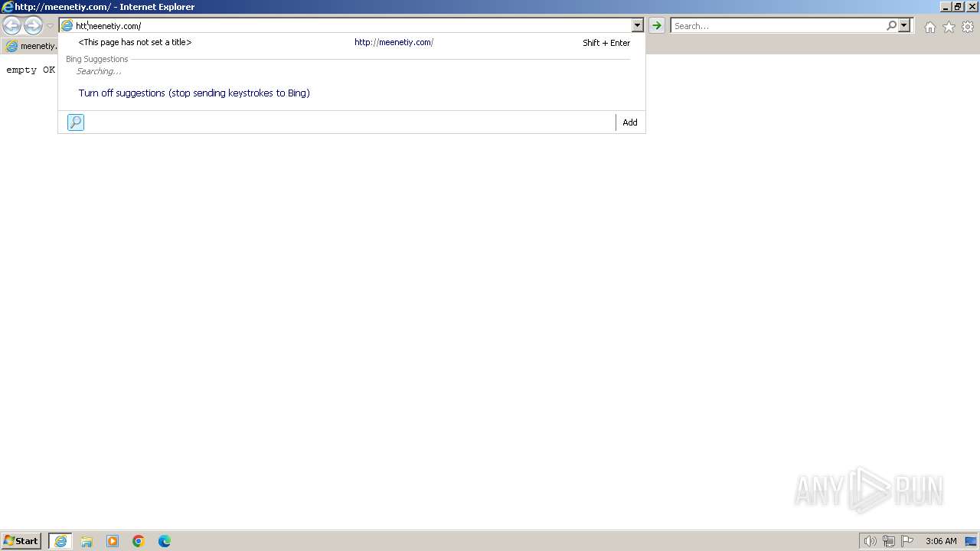Click the Bing search provider icon in dropdown

tap(76, 122)
